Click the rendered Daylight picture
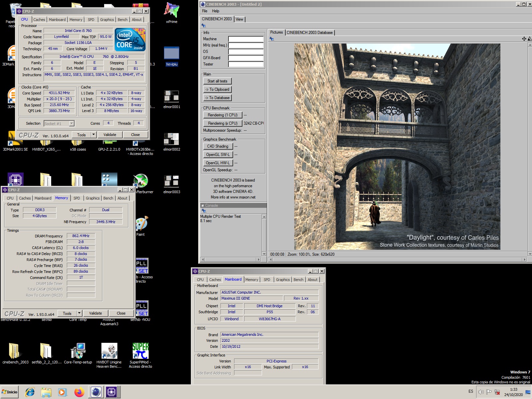The width and height of the screenshot is (532, 399). tap(397, 147)
